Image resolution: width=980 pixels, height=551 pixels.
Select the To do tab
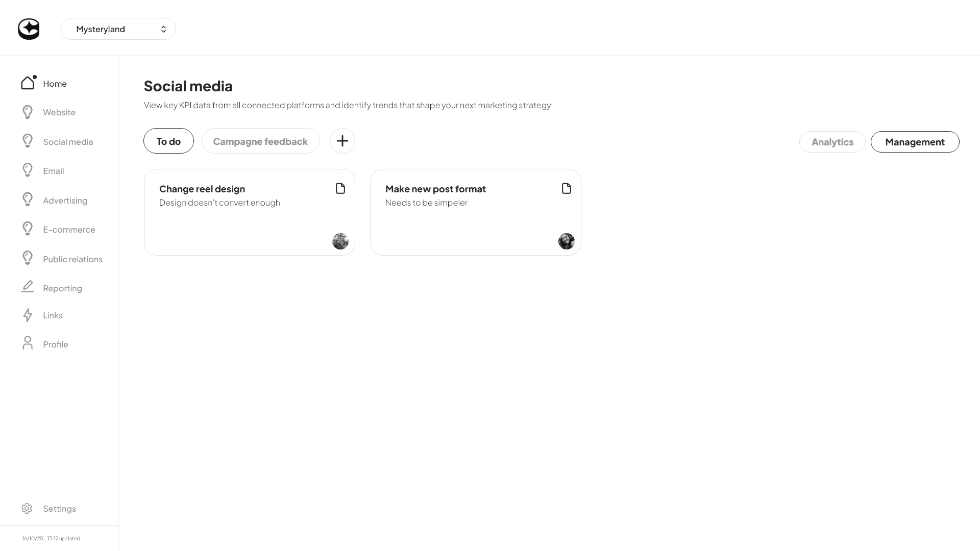pyautogui.click(x=168, y=141)
